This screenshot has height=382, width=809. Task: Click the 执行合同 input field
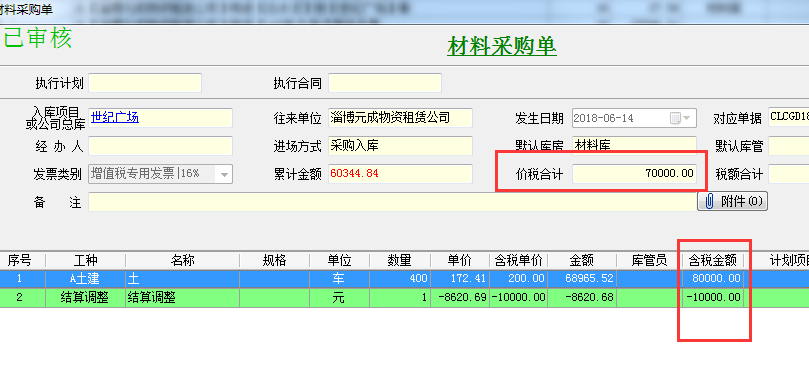point(385,83)
